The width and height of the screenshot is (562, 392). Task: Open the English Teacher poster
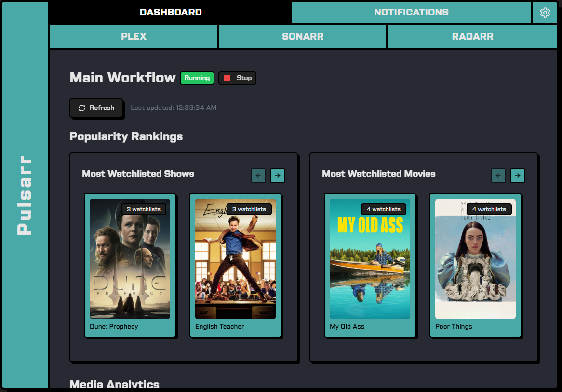coord(236,259)
